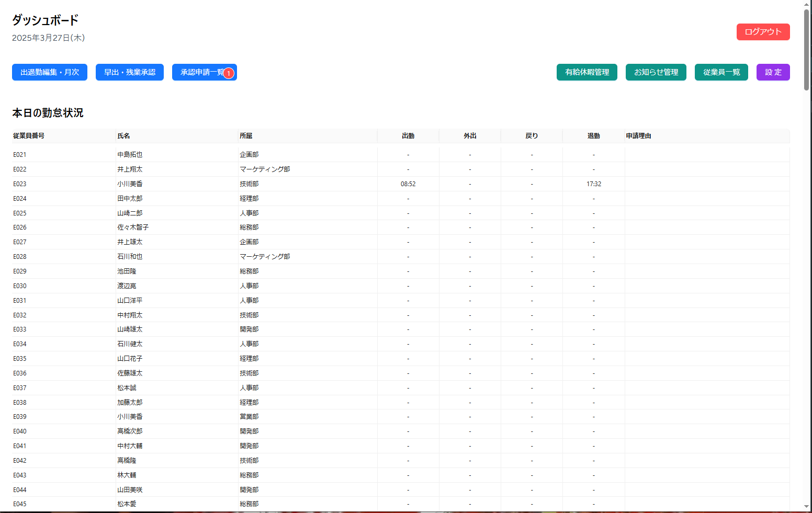Open 承認申請一覧 list
The width and height of the screenshot is (812, 513).
(201, 72)
